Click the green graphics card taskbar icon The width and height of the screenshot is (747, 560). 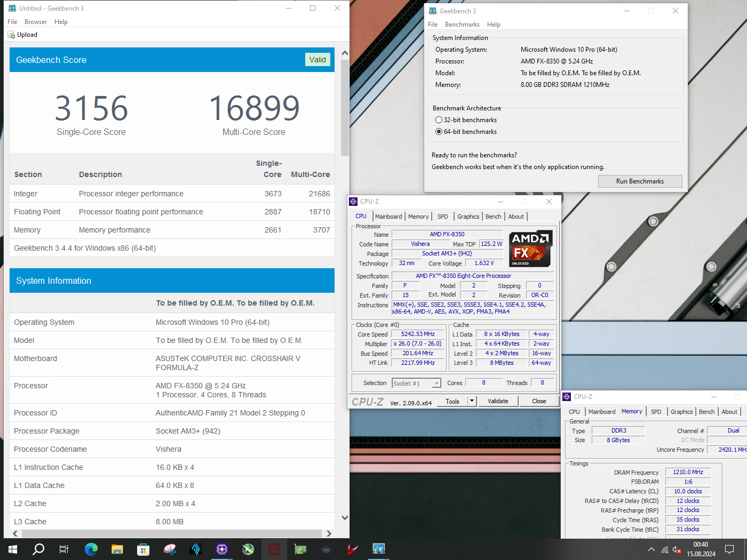pyautogui.click(x=300, y=549)
